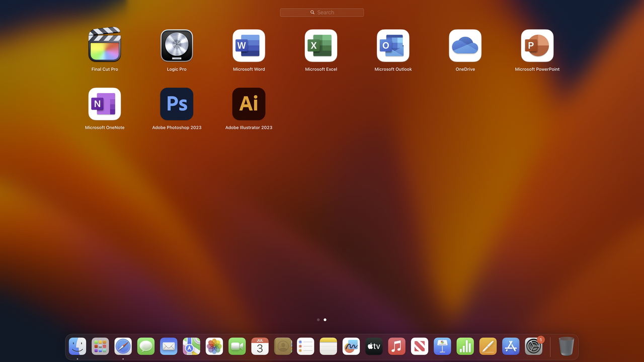Launch Notes from the Dock
The height and width of the screenshot is (362, 644).
(328, 346)
